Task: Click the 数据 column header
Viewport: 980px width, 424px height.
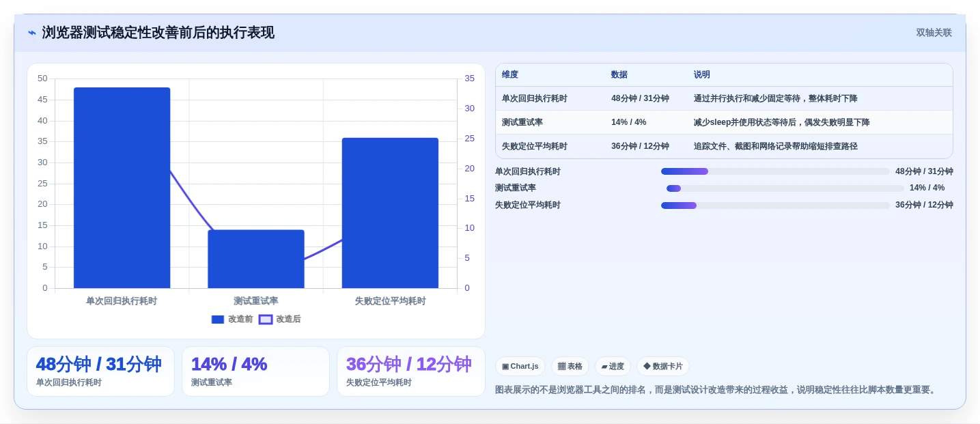Action: click(619, 75)
